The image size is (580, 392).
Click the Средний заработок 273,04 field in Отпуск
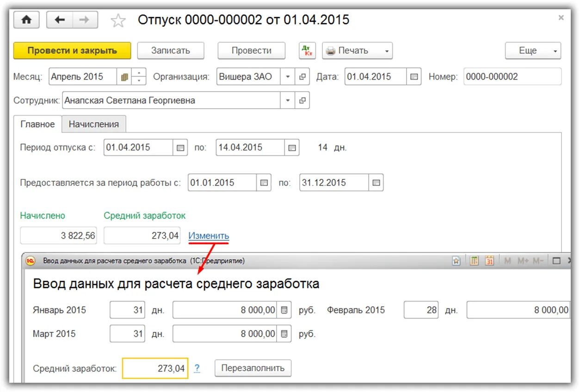[x=142, y=236]
